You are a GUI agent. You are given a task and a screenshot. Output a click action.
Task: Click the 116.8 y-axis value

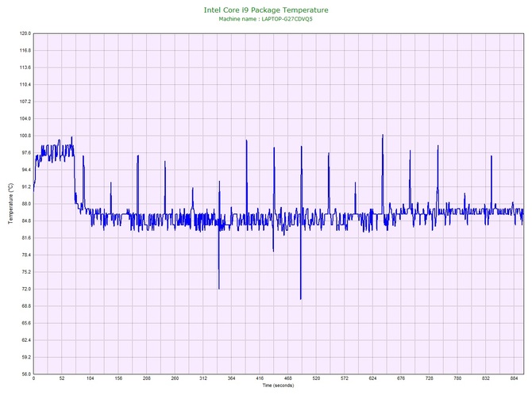[25, 51]
